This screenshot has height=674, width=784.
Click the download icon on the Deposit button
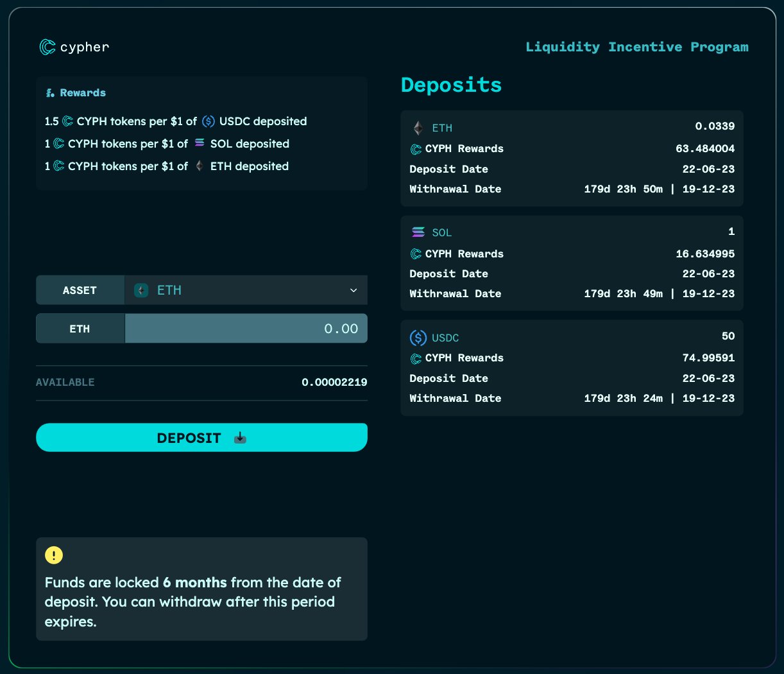tap(240, 437)
